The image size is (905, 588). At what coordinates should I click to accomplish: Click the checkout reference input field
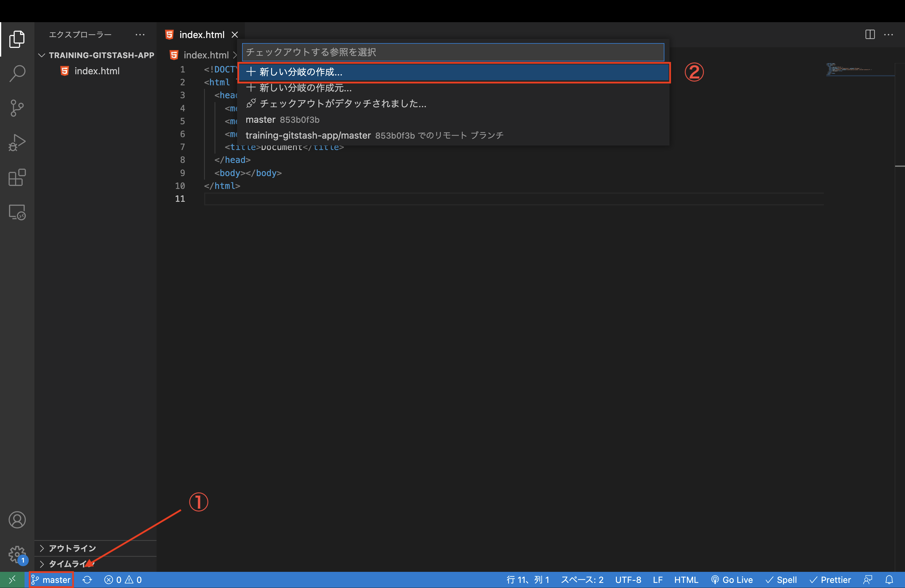pyautogui.click(x=452, y=52)
